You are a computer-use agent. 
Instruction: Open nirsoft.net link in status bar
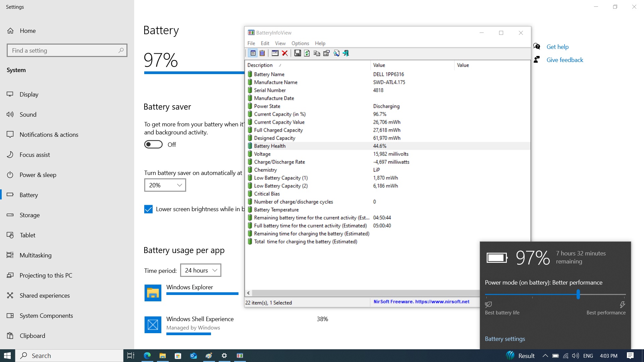[421, 302]
